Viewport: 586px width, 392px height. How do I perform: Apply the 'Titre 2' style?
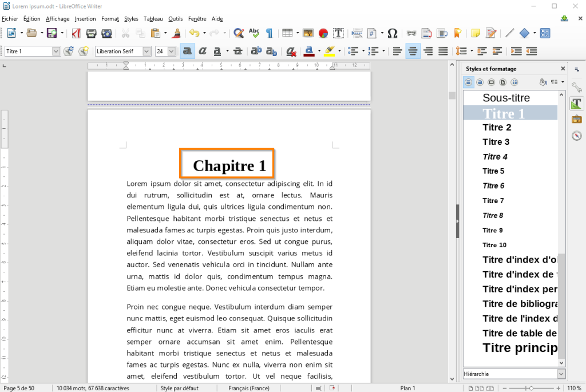click(510, 128)
